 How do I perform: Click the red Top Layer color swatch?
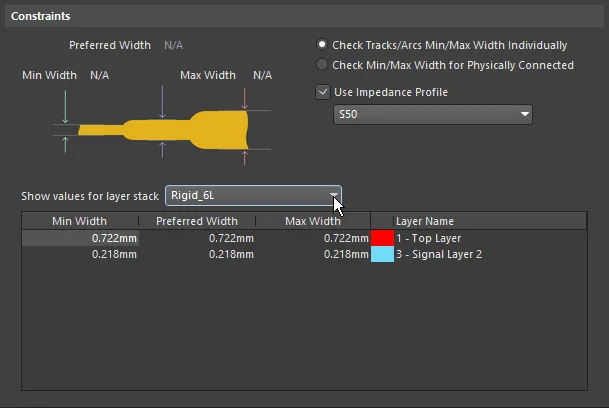(383, 238)
